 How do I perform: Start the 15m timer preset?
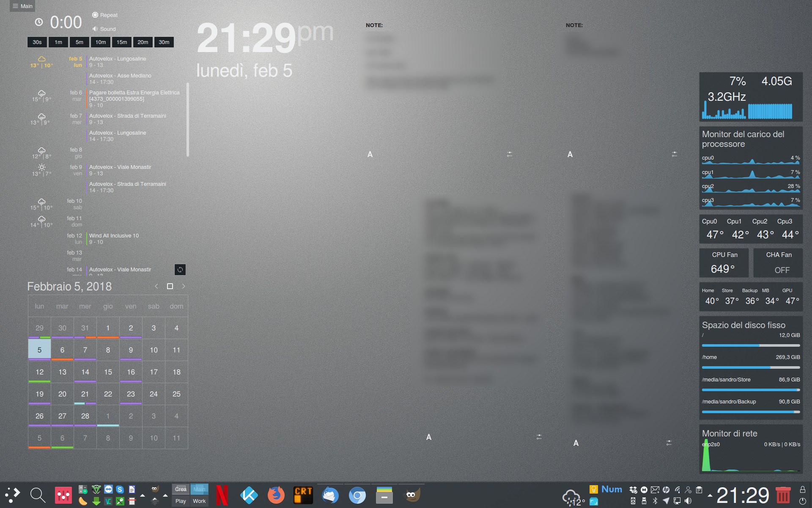coord(122,42)
